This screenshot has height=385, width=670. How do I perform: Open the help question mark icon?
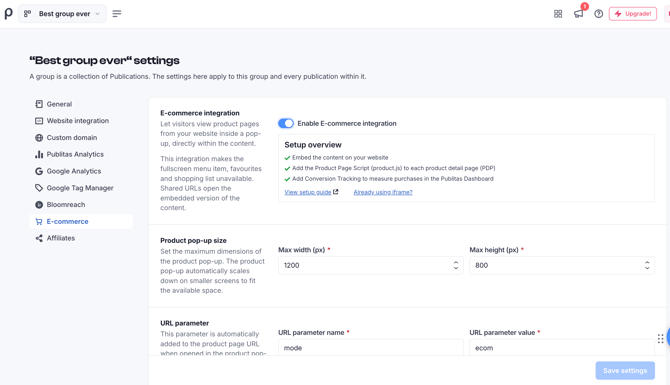coord(599,14)
